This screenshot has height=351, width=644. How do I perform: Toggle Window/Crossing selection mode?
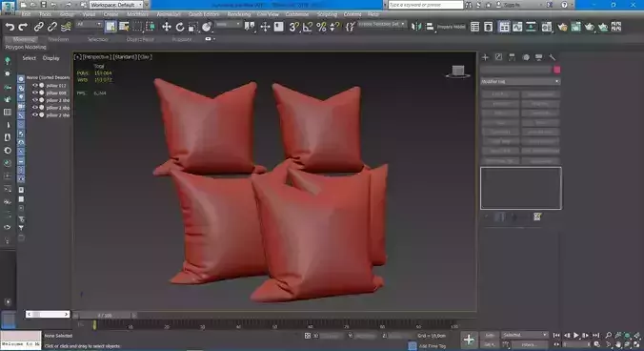tap(151, 27)
